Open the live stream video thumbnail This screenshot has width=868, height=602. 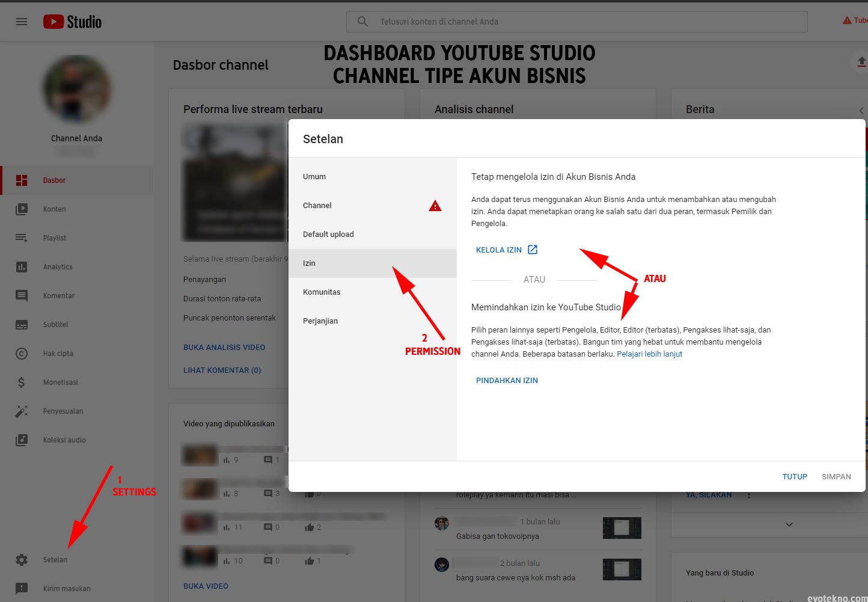tap(236, 183)
